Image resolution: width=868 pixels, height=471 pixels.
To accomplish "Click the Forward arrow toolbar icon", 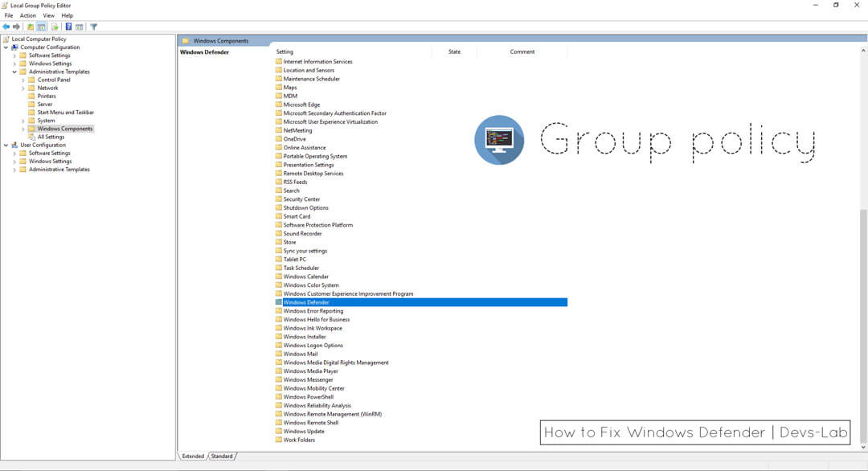I will [x=17, y=27].
